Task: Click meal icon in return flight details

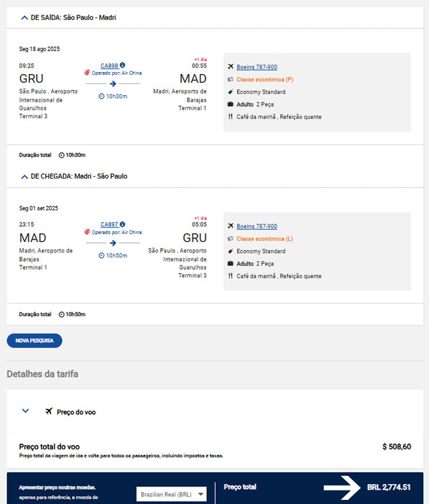Action: coord(230,275)
